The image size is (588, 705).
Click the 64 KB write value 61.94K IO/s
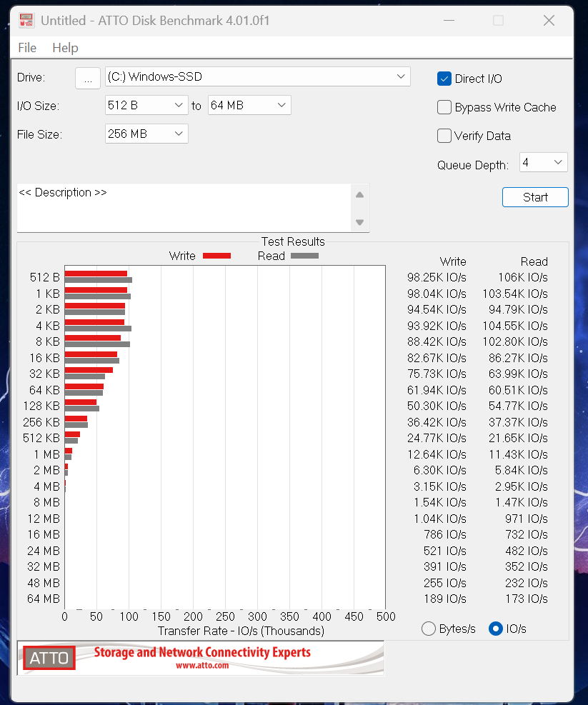[x=437, y=390]
